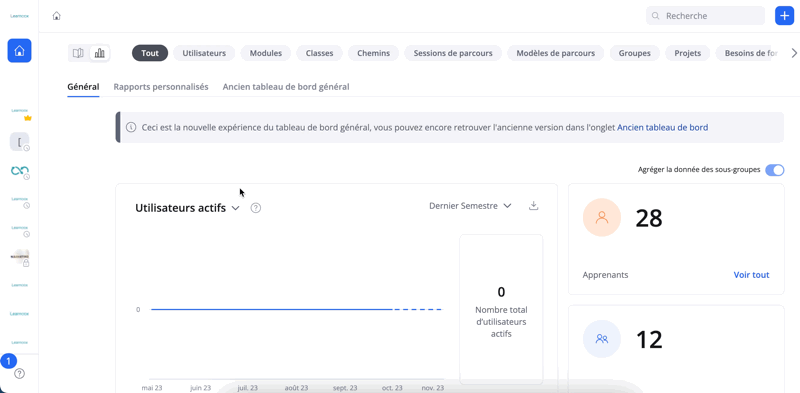Open the Dernier Semestre period dropdown
Viewport: 800px width, 393px height.
pos(470,206)
